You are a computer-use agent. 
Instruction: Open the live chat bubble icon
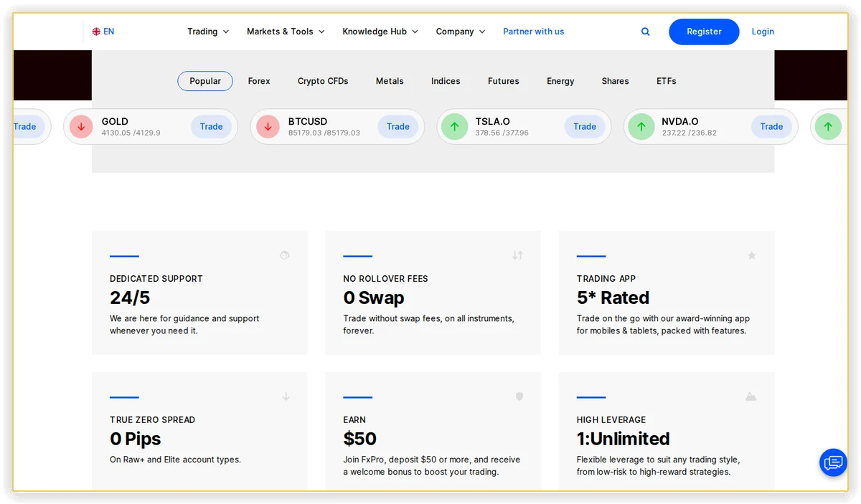tap(833, 462)
